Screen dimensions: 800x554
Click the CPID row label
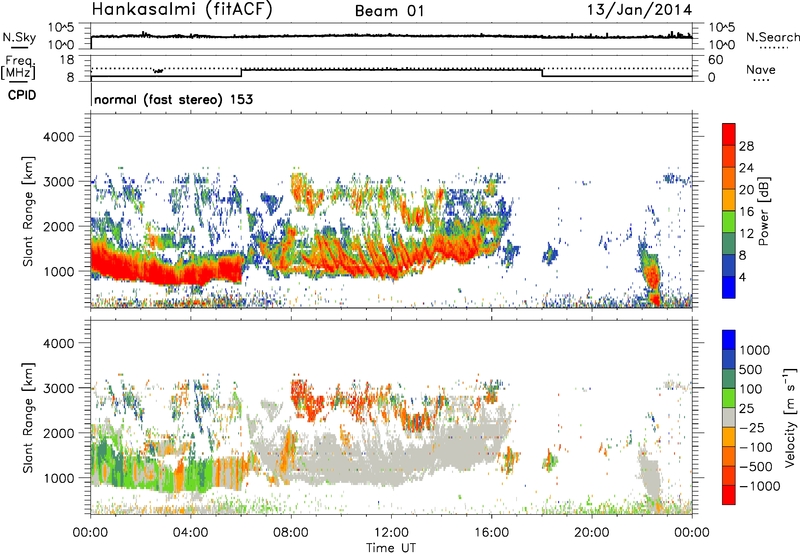(x=22, y=95)
